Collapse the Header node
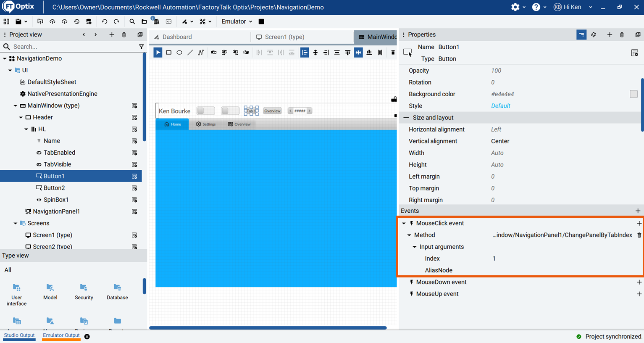Screen dimensions: 644x343 pos(21,117)
